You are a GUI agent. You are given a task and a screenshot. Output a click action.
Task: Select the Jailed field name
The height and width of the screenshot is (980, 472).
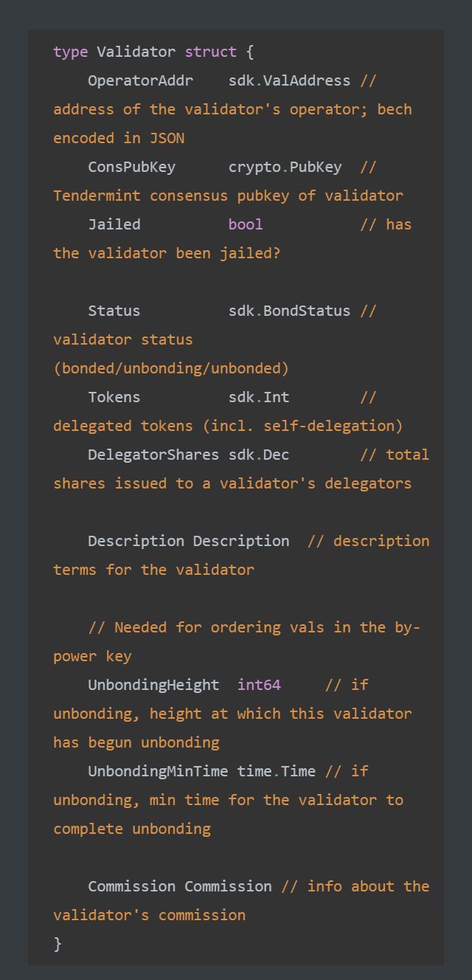click(114, 224)
